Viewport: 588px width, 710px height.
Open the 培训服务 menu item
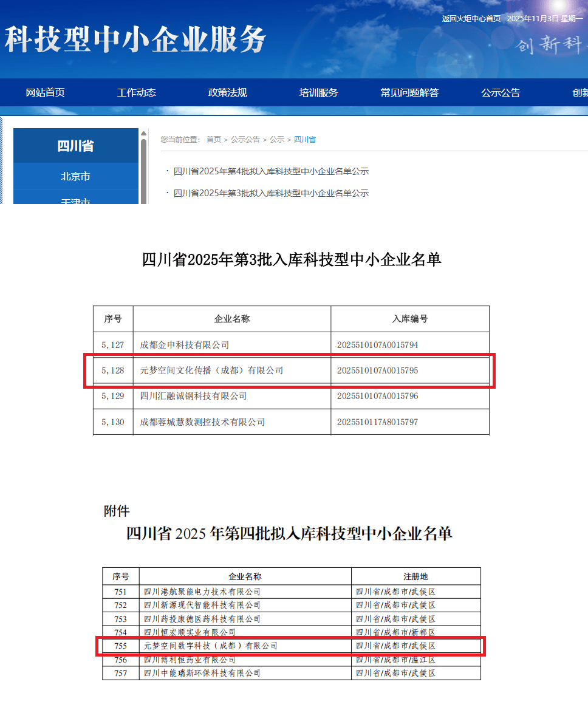318,92
